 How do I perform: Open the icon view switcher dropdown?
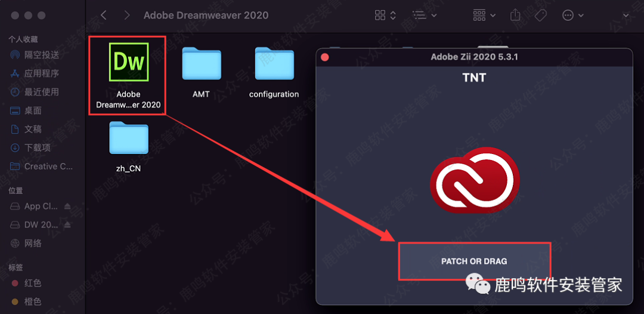[385, 16]
